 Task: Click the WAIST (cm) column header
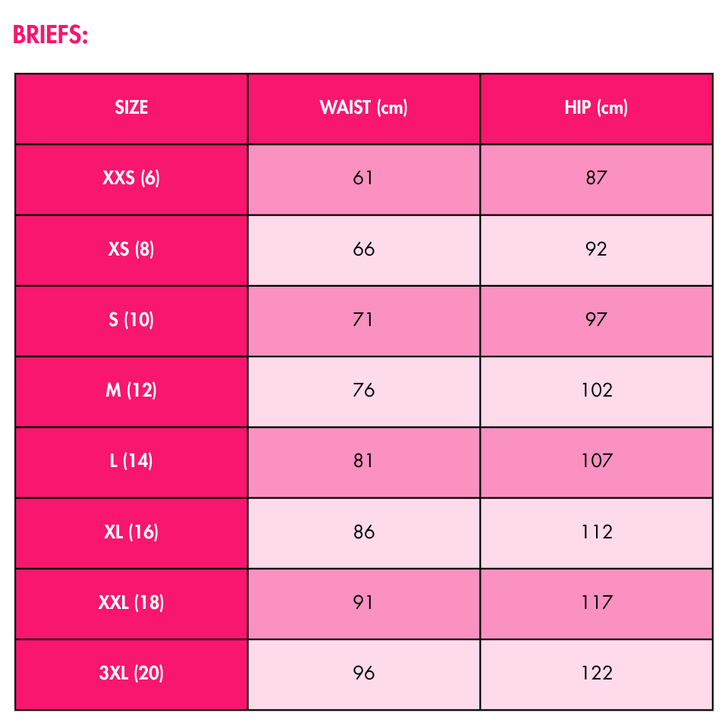point(363,108)
